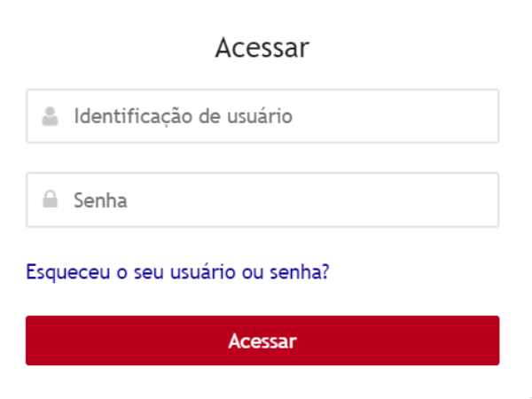Click the blue Esqueceu recovery link
Image resolution: width=532 pixels, height=399 pixels.
178,270
